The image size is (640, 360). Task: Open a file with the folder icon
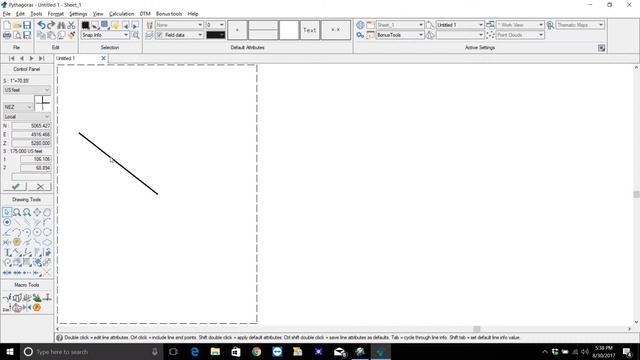click(x=17, y=25)
